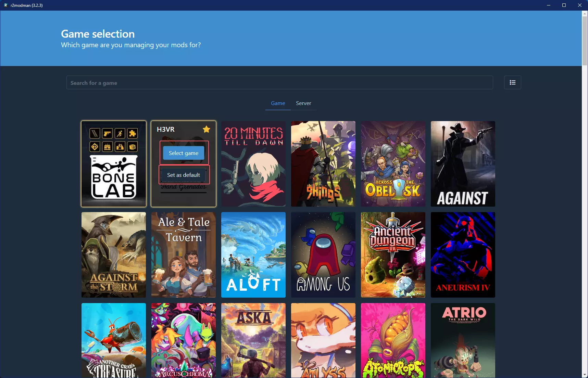Image resolution: width=588 pixels, height=378 pixels.
Task: Focus the Search for a game field
Action: tap(279, 82)
